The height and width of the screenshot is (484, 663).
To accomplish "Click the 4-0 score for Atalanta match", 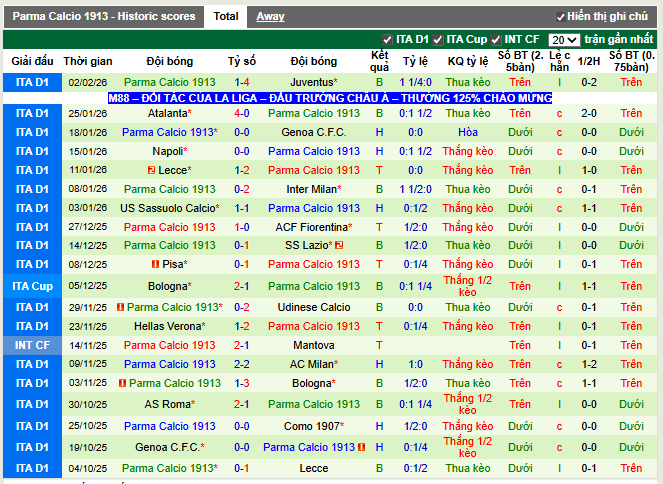I will pos(242,113).
